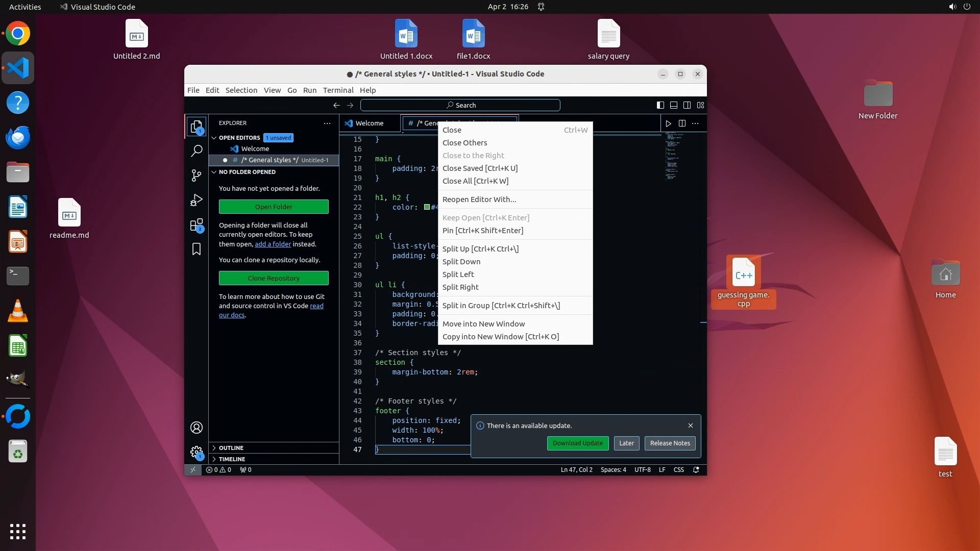The height and width of the screenshot is (551, 980).
Task: Toggle the bottom panel layout button
Action: point(674,105)
